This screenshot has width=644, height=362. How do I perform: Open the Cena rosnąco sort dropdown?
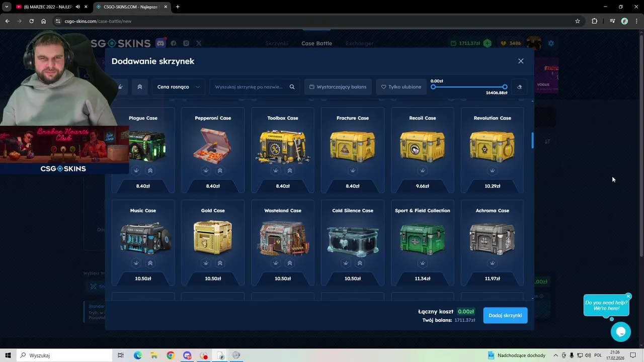(178, 87)
